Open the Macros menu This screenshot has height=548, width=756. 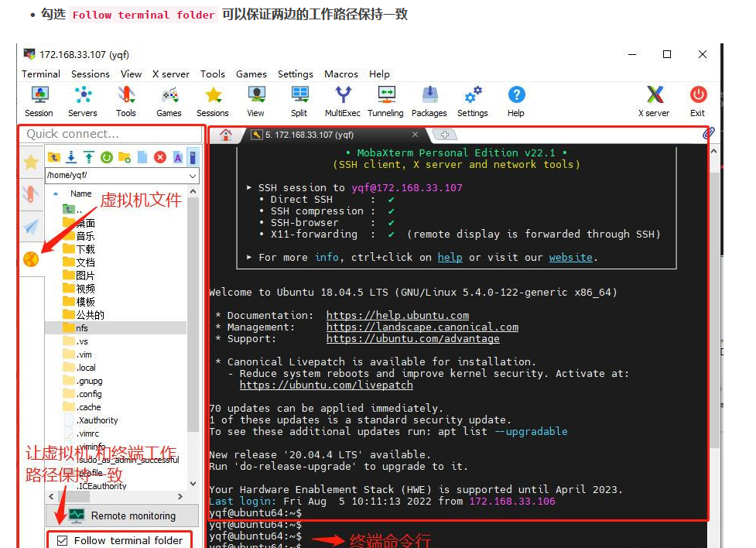point(341,74)
